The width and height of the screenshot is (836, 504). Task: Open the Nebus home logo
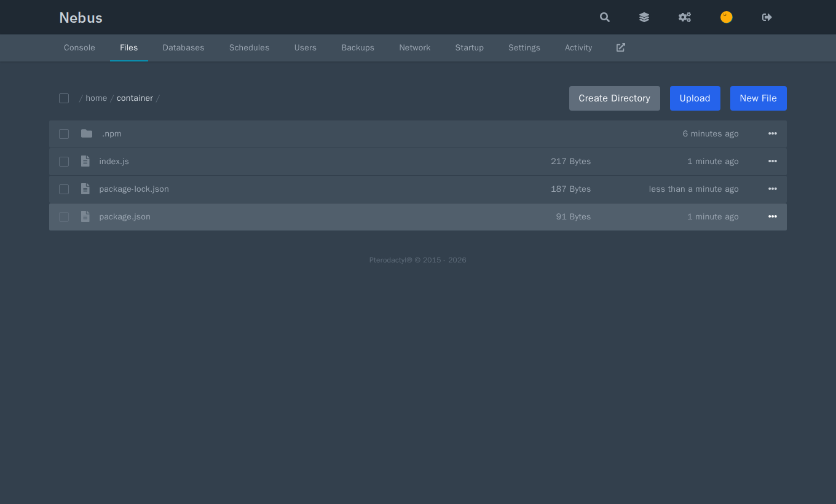81,17
